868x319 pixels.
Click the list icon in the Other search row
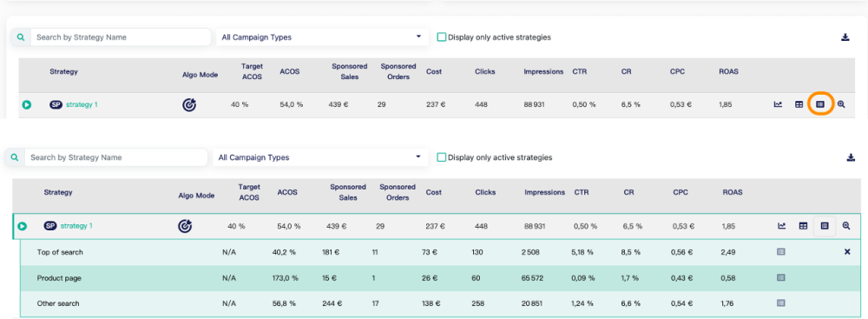pyautogui.click(x=780, y=303)
